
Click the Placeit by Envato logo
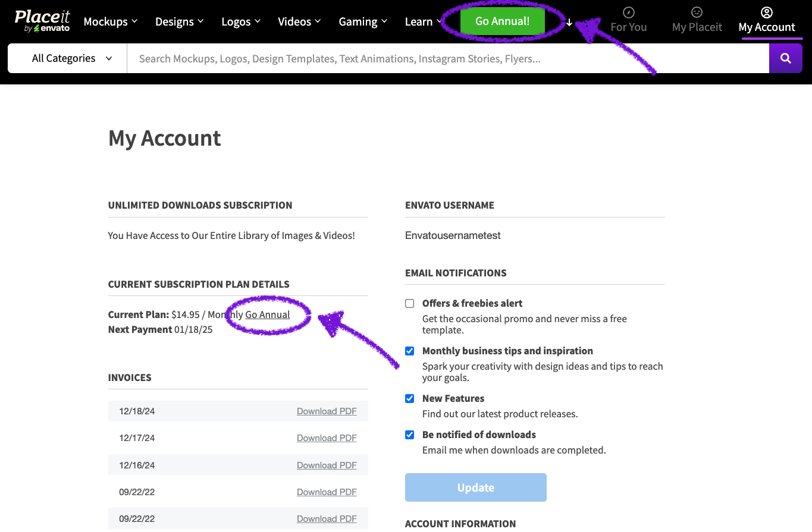click(42, 21)
